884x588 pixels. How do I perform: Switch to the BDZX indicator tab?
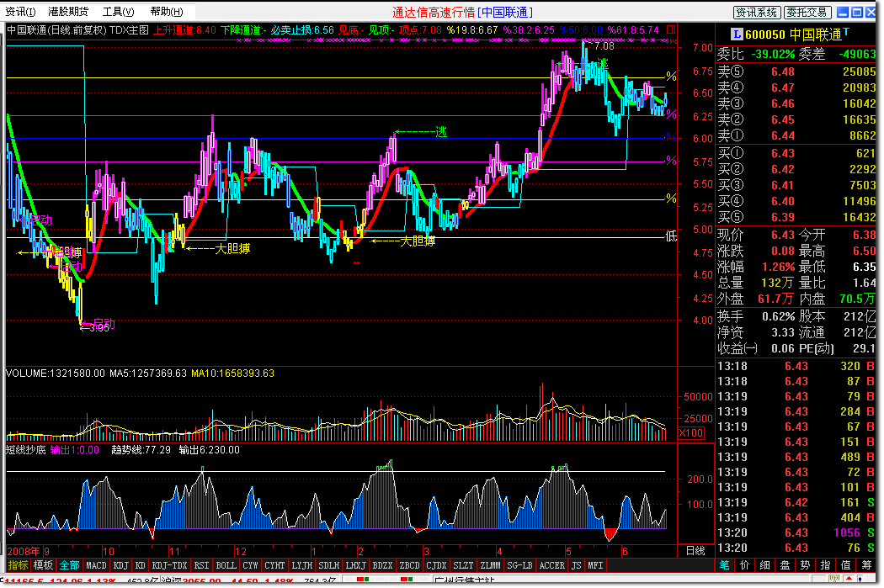(382, 565)
